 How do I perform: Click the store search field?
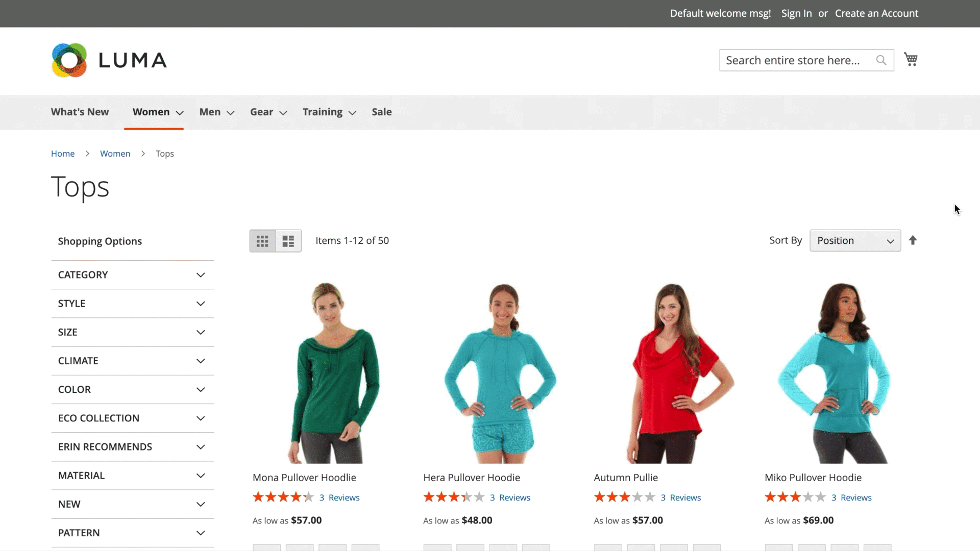(x=796, y=60)
